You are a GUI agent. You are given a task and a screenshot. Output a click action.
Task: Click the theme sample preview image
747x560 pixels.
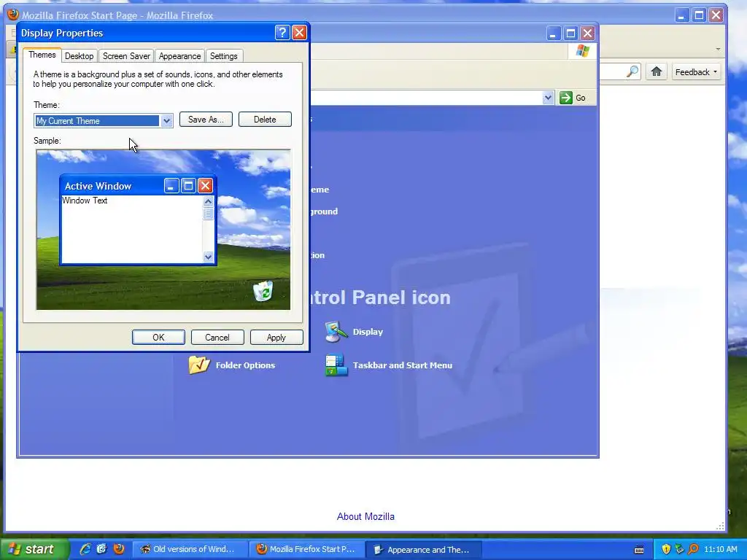coord(163,230)
